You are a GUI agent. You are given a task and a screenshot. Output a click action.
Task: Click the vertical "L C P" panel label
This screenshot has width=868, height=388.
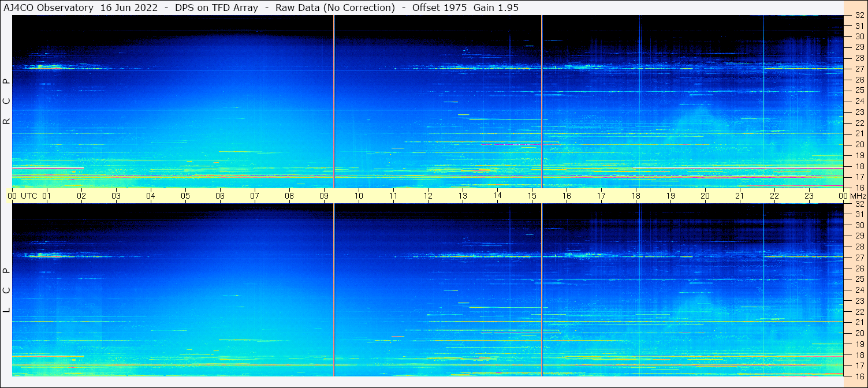[x=6, y=290]
